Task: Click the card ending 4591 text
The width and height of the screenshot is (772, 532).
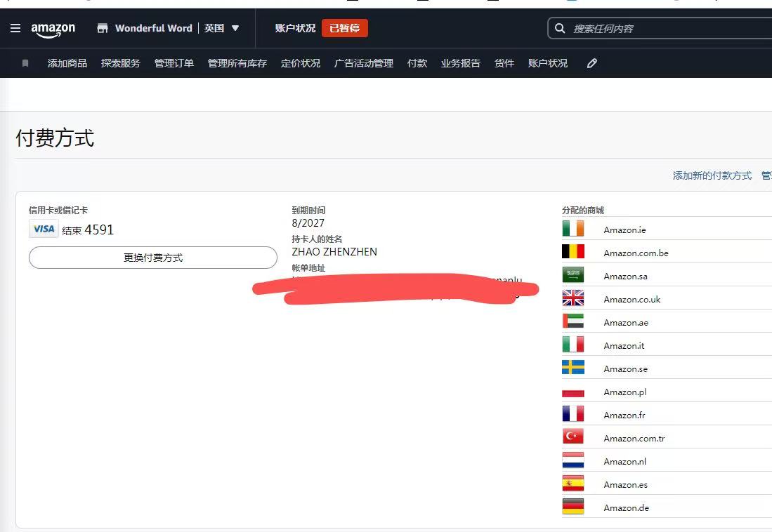Action: (88, 230)
